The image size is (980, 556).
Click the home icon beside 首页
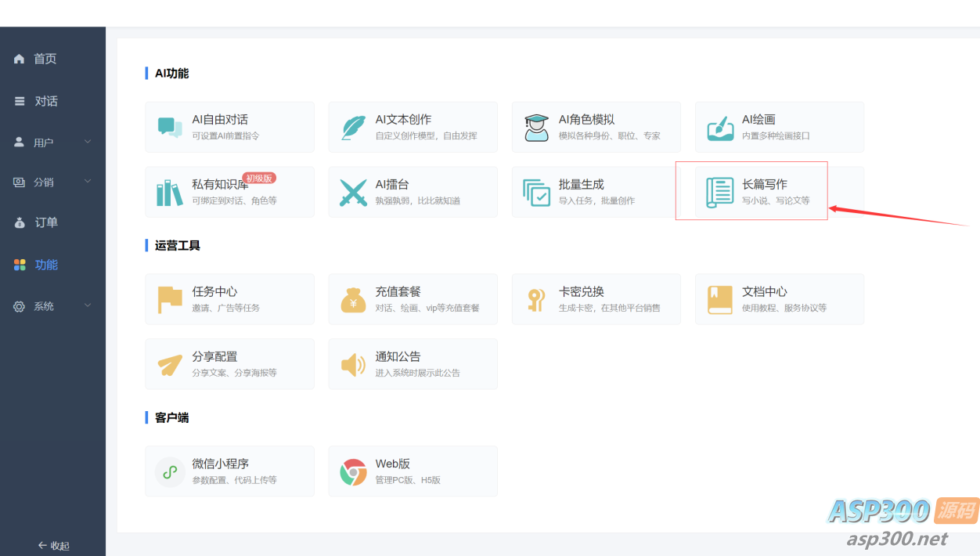pyautogui.click(x=20, y=59)
